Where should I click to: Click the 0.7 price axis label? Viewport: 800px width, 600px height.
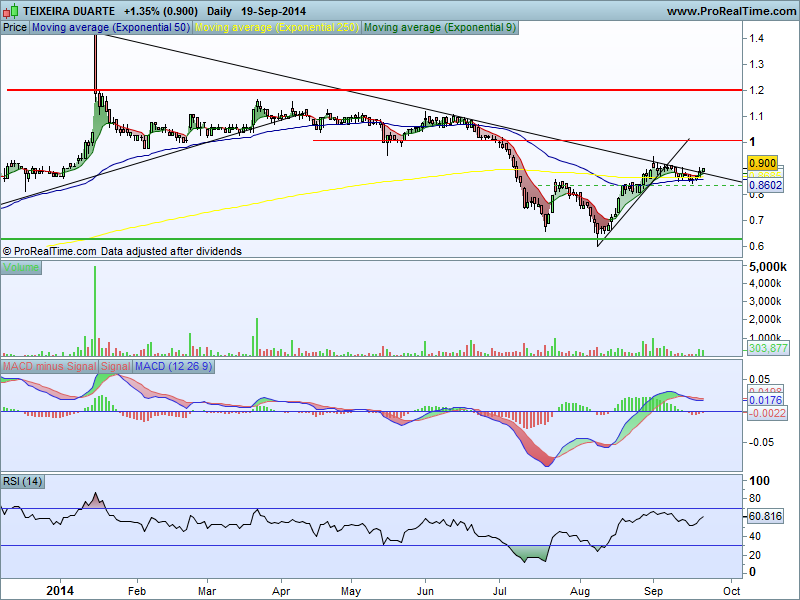[756, 220]
